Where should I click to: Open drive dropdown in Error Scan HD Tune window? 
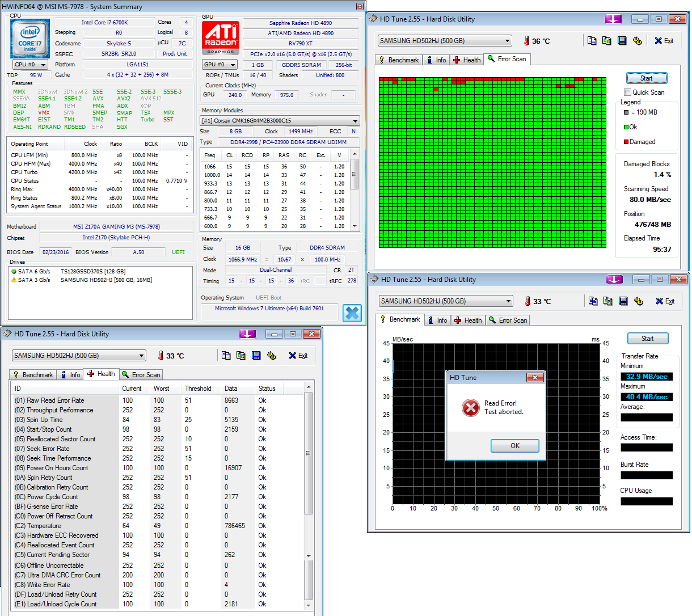pyautogui.click(x=507, y=41)
